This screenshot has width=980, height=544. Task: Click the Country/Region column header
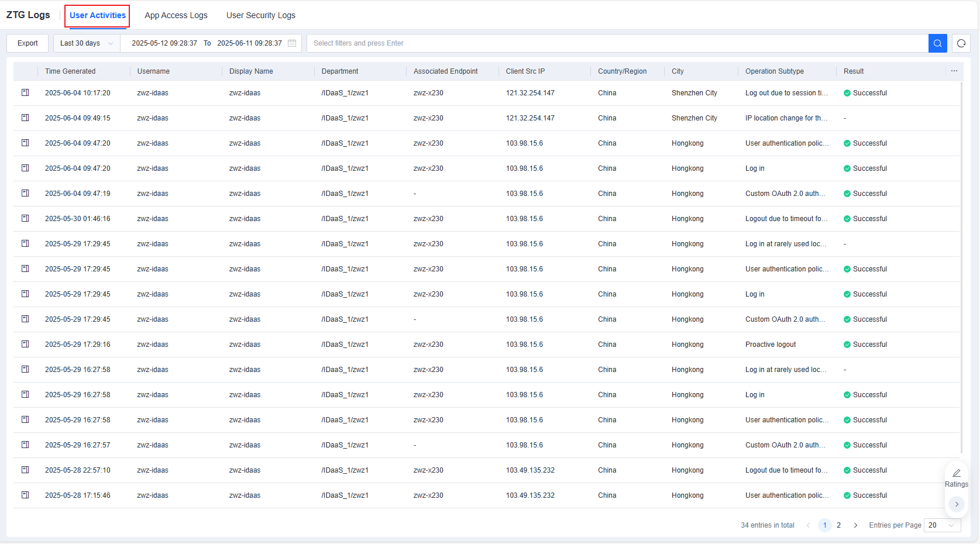(x=623, y=71)
